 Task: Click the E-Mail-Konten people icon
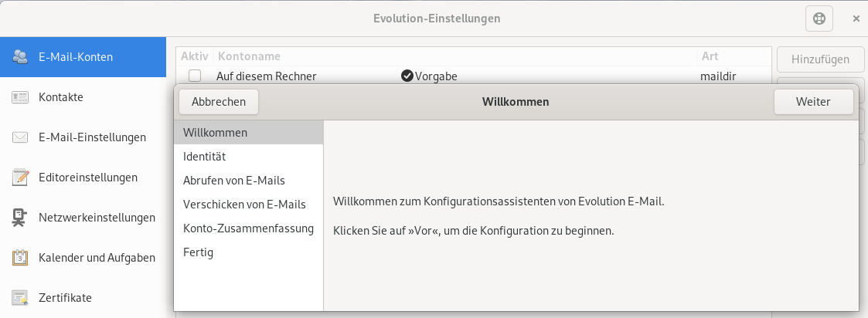pos(20,57)
